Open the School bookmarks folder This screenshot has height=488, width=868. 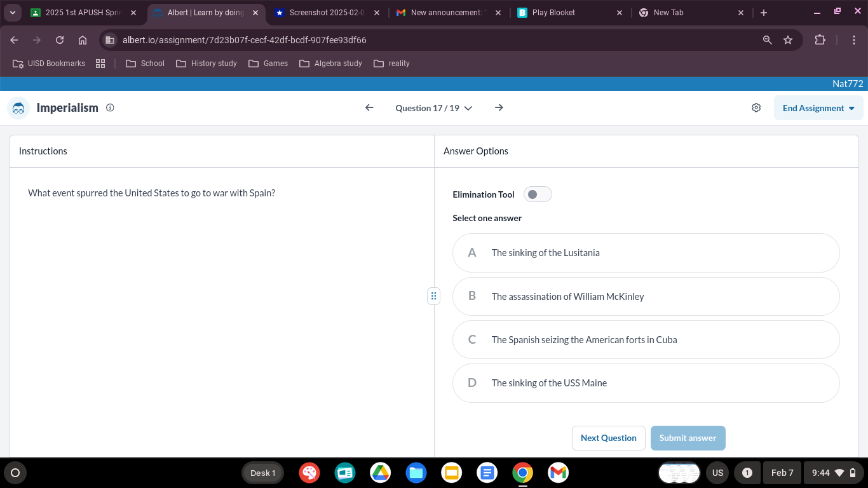click(x=146, y=64)
